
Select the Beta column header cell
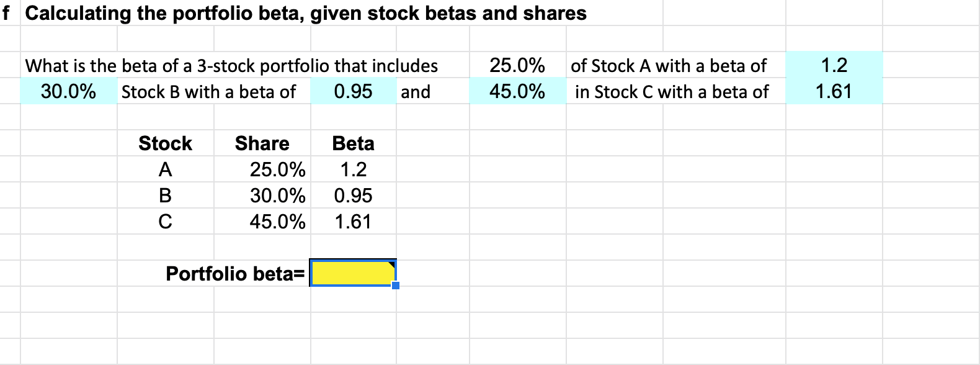coord(352,143)
